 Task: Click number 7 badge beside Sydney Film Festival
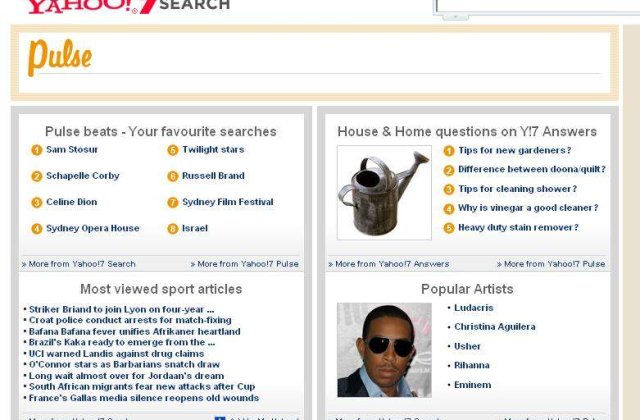click(x=173, y=202)
